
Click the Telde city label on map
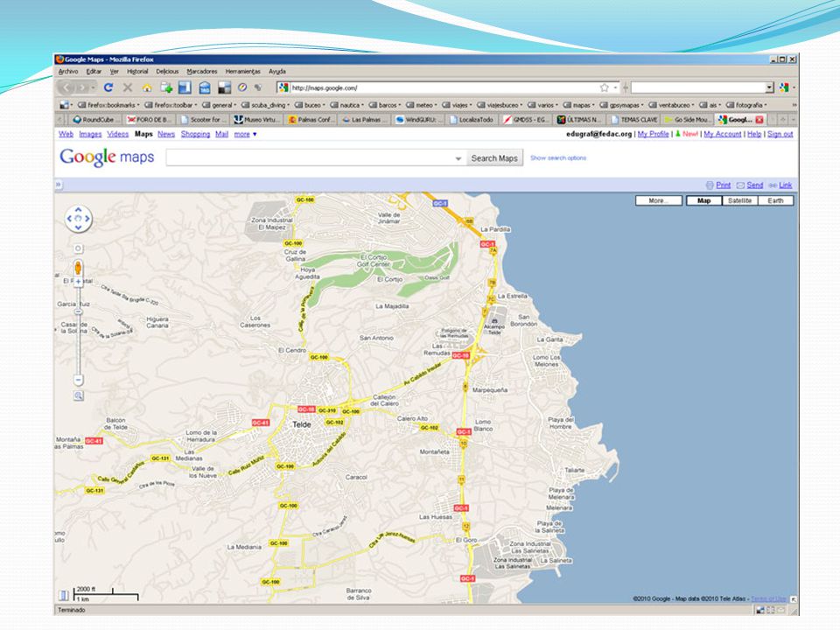302,424
